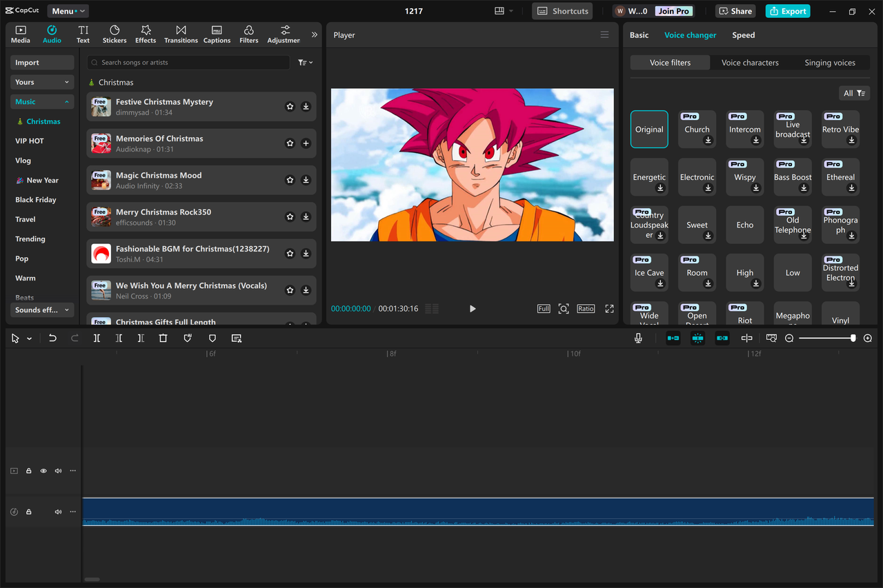Select the Energetic voice filter
Screen dimensions: 883x588
click(x=648, y=176)
